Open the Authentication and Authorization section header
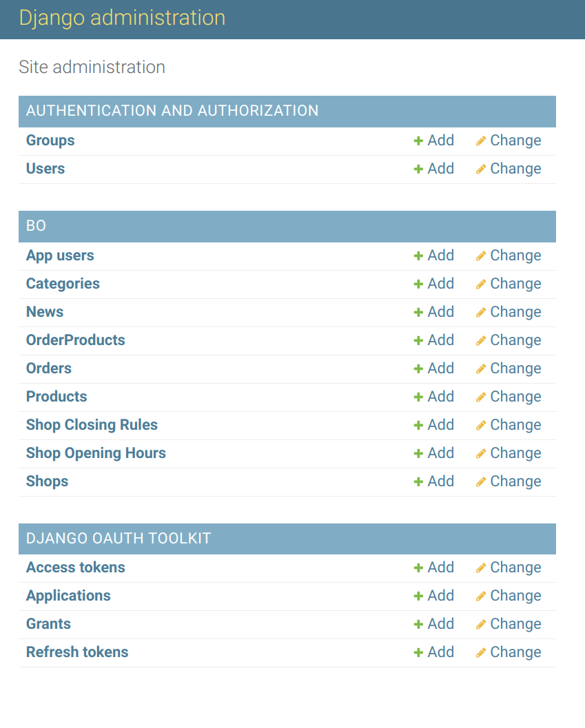This screenshot has height=728, width=585. pos(172,111)
